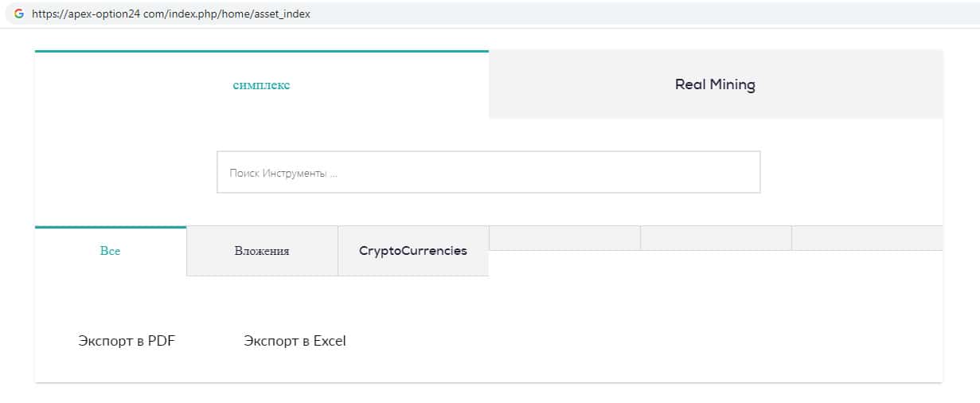Select the Все category tab

coord(110,251)
